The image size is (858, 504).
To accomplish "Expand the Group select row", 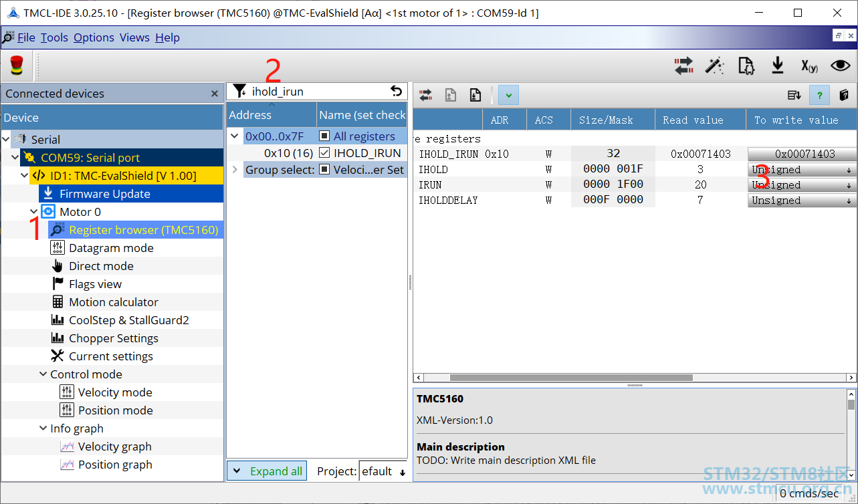I will coord(235,170).
